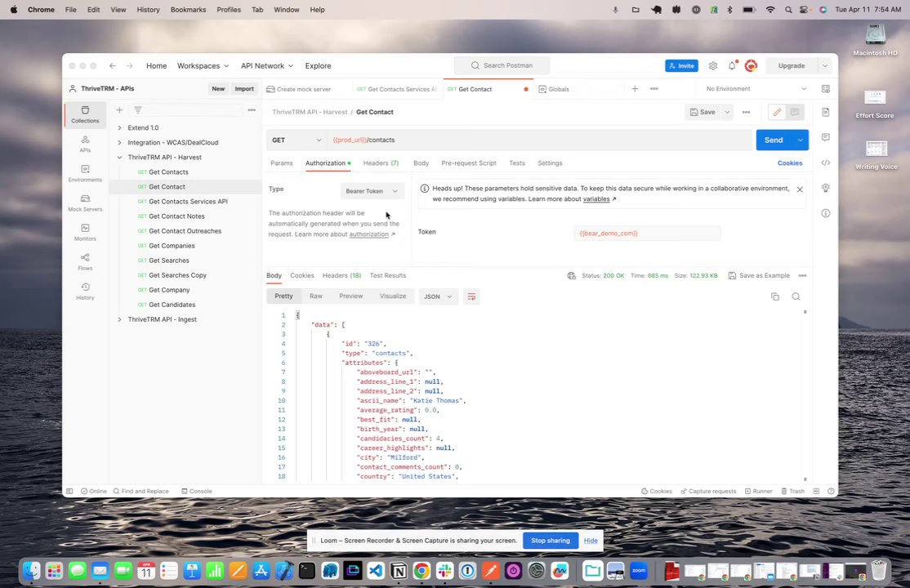Open the Comments icon in the right sidebar
The height and width of the screenshot is (588, 910).
tap(825, 137)
